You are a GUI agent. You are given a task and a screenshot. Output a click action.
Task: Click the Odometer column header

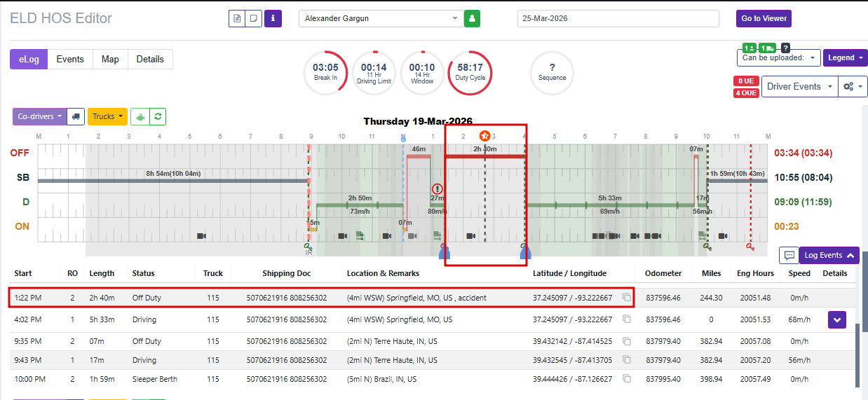click(x=663, y=273)
